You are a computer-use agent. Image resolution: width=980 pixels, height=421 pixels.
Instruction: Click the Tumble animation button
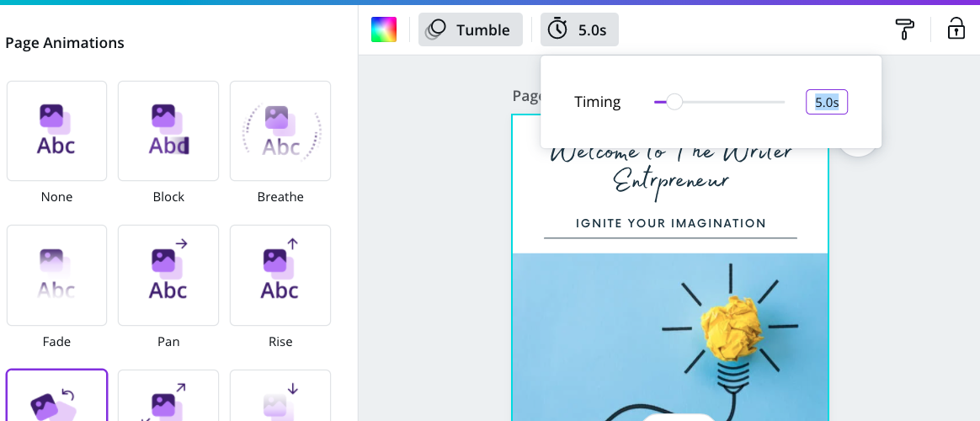pyautogui.click(x=470, y=29)
